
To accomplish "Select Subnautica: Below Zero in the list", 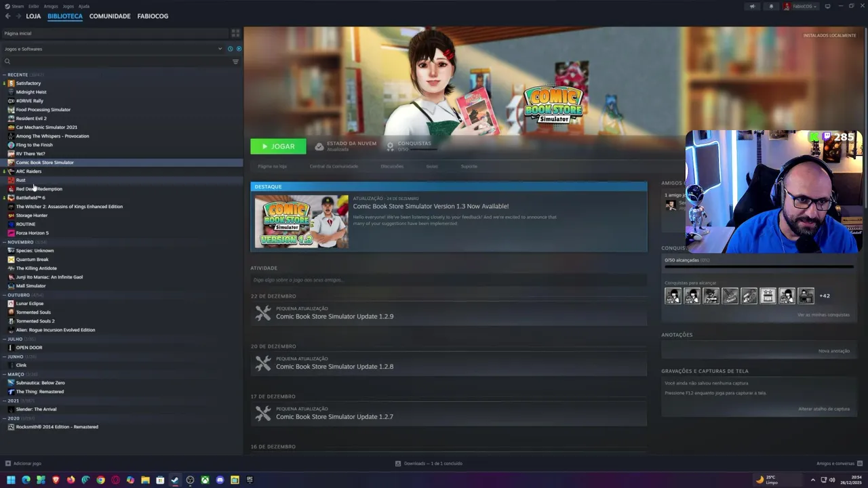I will (40, 383).
